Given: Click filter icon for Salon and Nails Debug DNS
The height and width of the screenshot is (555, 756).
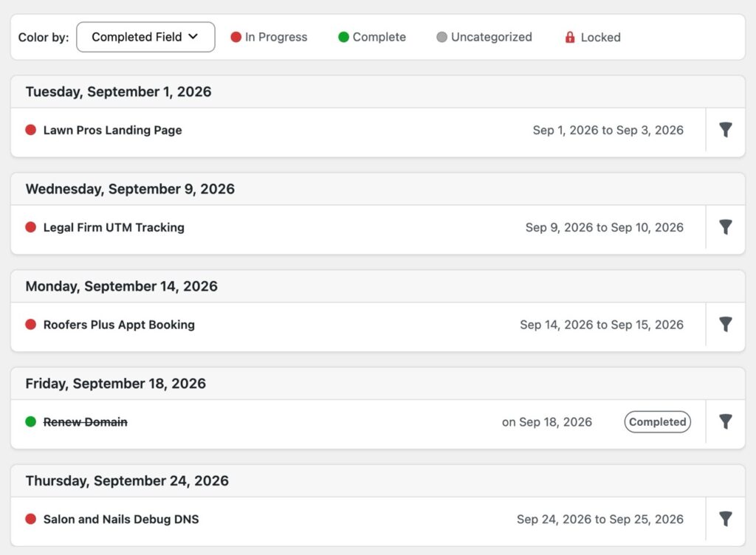Looking at the screenshot, I should (x=726, y=519).
